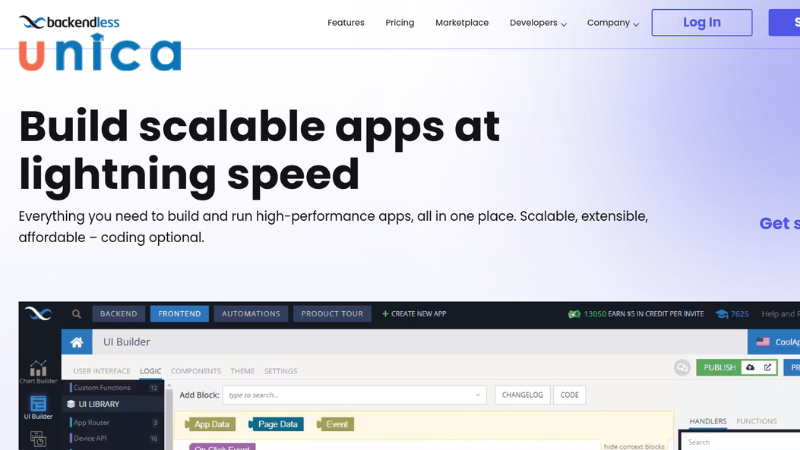
Task: Switch to USER INTERFACE tab
Action: [102, 371]
